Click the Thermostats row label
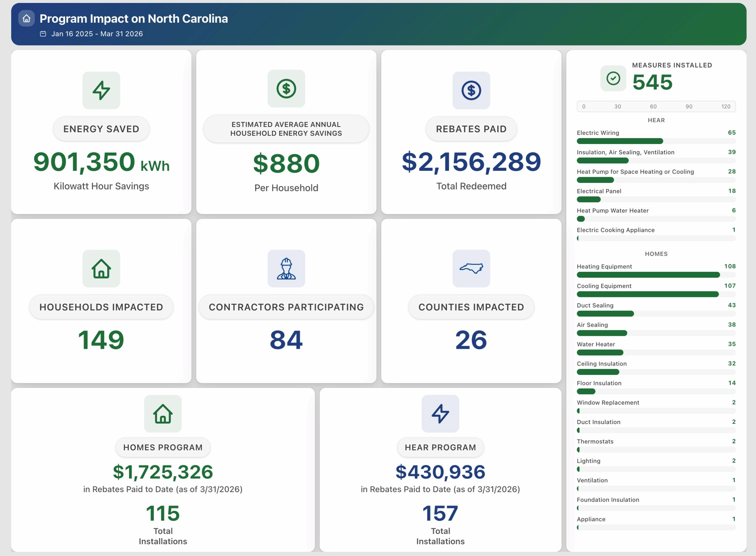Viewport: 756px width, 556px height. point(595,441)
